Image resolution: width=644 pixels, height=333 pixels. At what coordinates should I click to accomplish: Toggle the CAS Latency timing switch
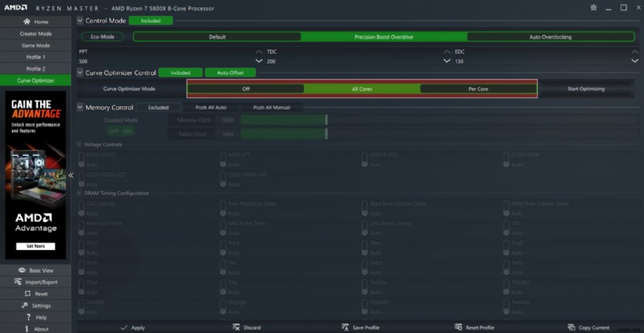(x=81, y=208)
